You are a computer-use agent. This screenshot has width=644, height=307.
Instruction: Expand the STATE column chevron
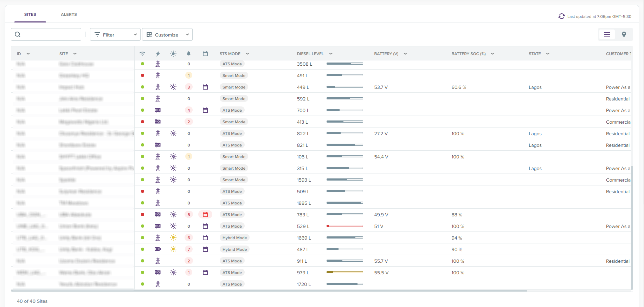[x=548, y=54]
